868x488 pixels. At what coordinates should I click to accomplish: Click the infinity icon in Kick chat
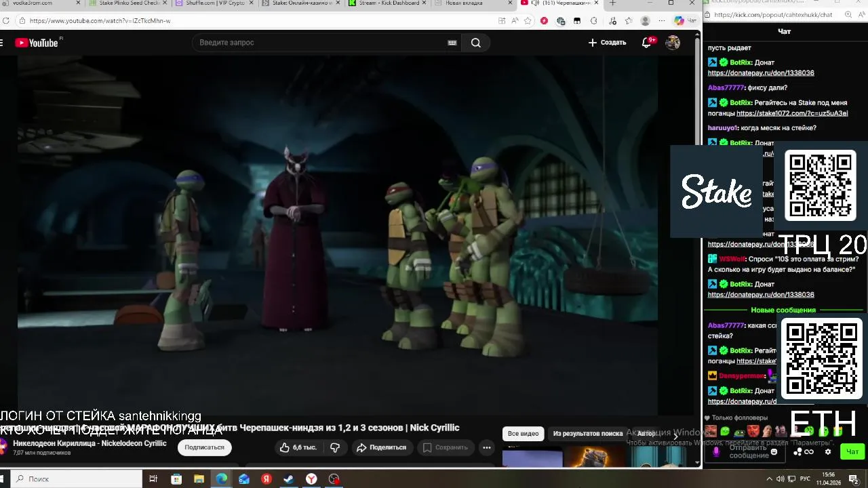coord(809,452)
